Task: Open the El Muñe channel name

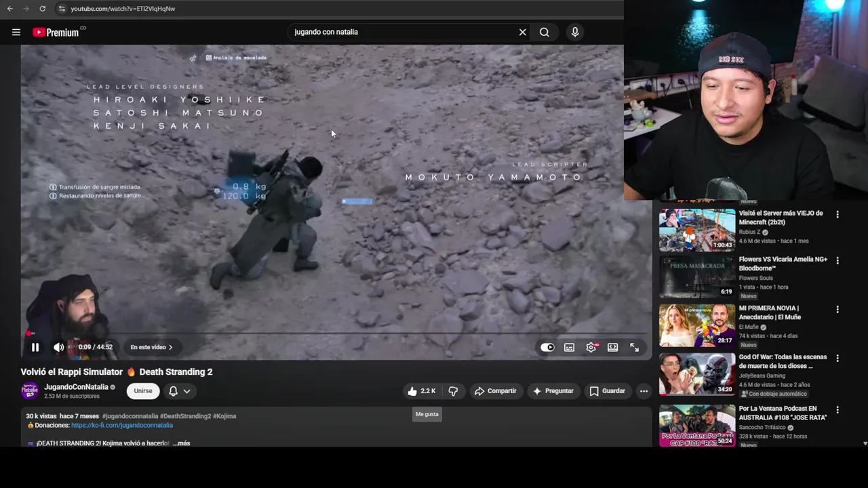Action: pyautogui.click(x=749, y=327)
